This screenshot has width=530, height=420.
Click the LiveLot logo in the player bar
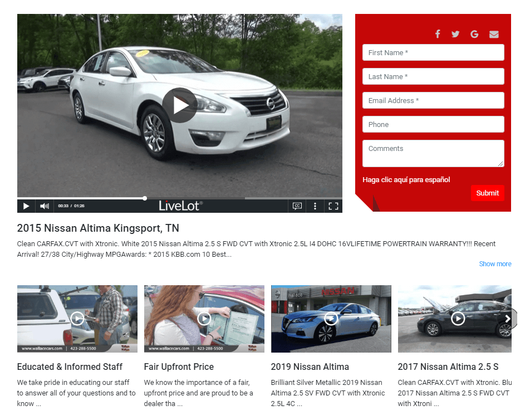pos(181,206)
